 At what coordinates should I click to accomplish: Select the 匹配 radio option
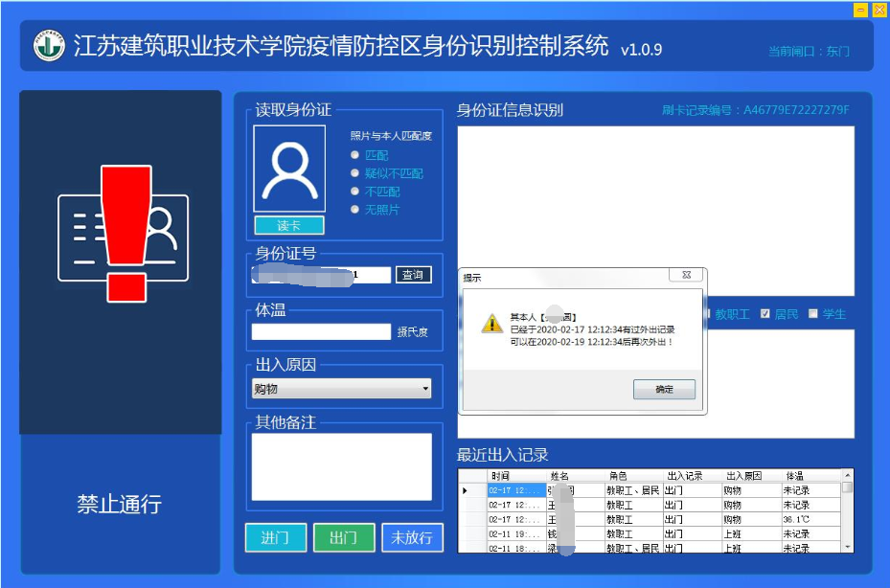tap(355, 155)
